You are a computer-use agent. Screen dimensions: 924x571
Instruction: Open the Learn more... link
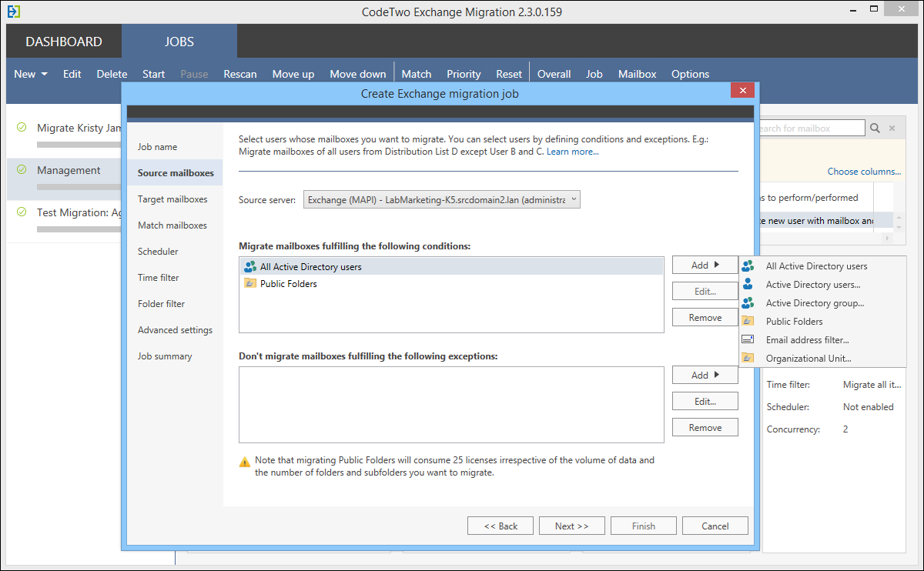point(573,152)
